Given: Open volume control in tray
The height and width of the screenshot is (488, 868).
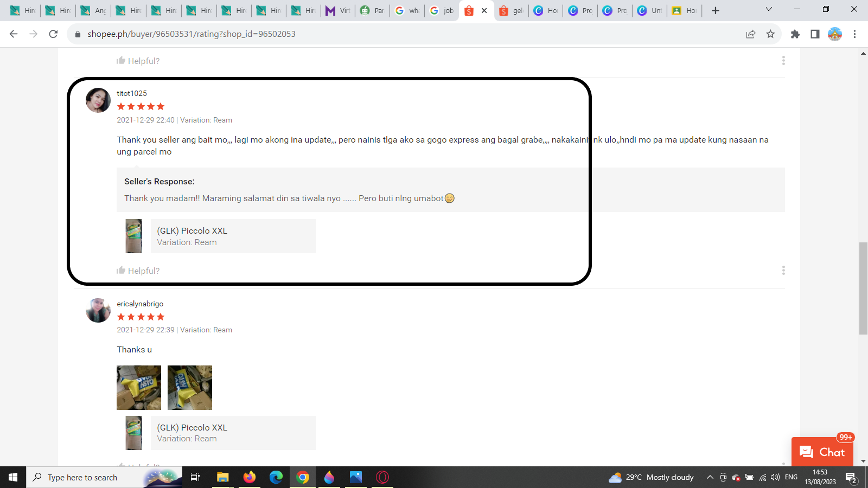Looking at the screenshot, I should pyautogui.click(x=775, y=477).
